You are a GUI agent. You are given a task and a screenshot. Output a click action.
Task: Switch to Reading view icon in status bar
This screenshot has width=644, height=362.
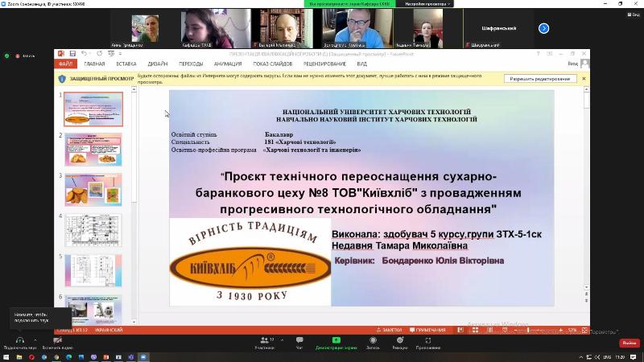[489, 330]
